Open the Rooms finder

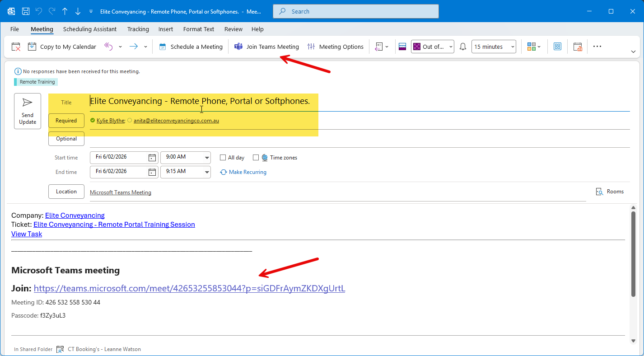tap(610, 192)
